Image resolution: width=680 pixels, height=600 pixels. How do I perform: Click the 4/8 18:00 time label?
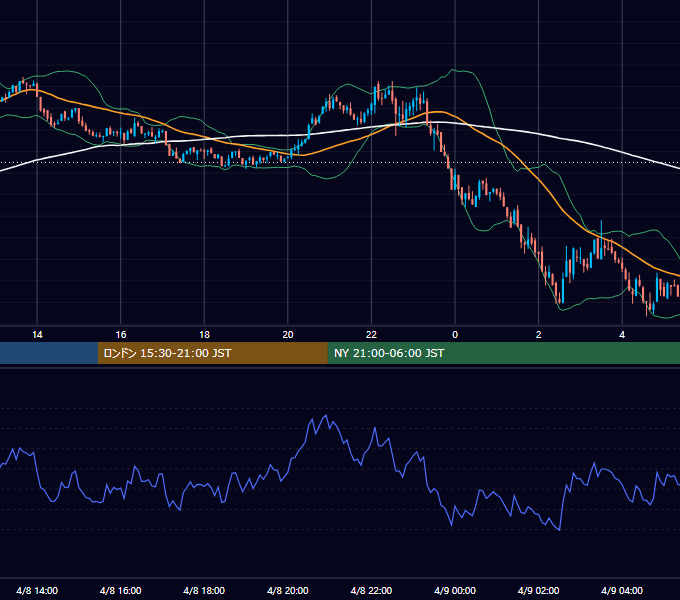(204, 590)
